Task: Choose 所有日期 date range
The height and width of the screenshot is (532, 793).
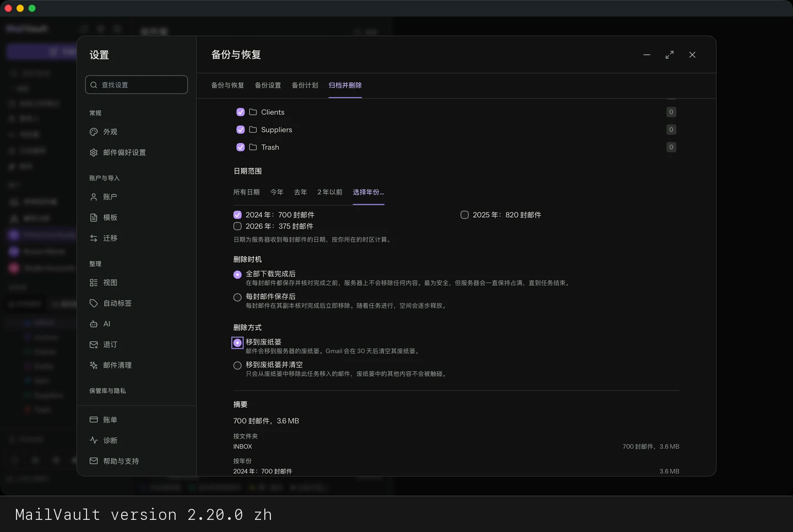Action: (246, 192)
